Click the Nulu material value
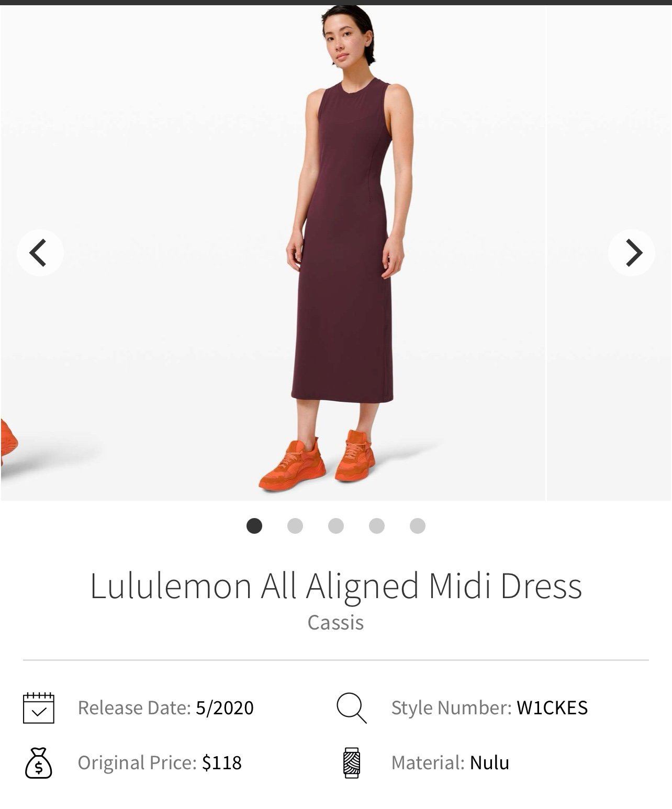The width and height of the screenshot is (672, 809). click(x=489, y=763)
